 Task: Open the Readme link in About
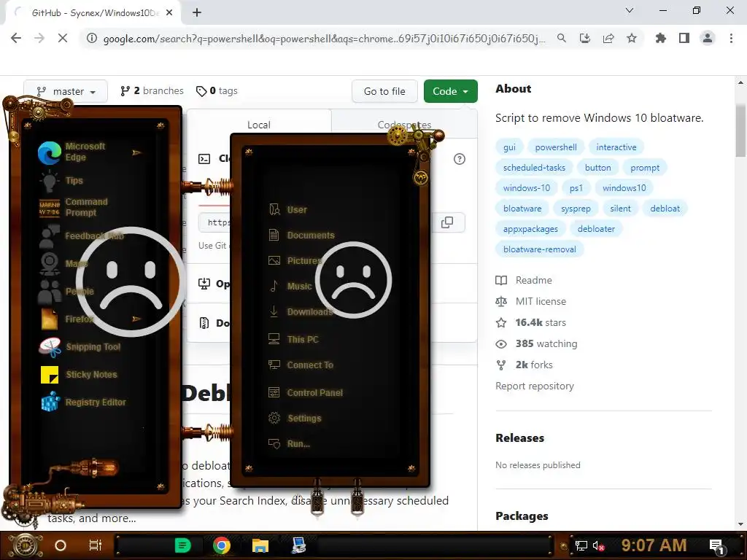pos(524,280)
